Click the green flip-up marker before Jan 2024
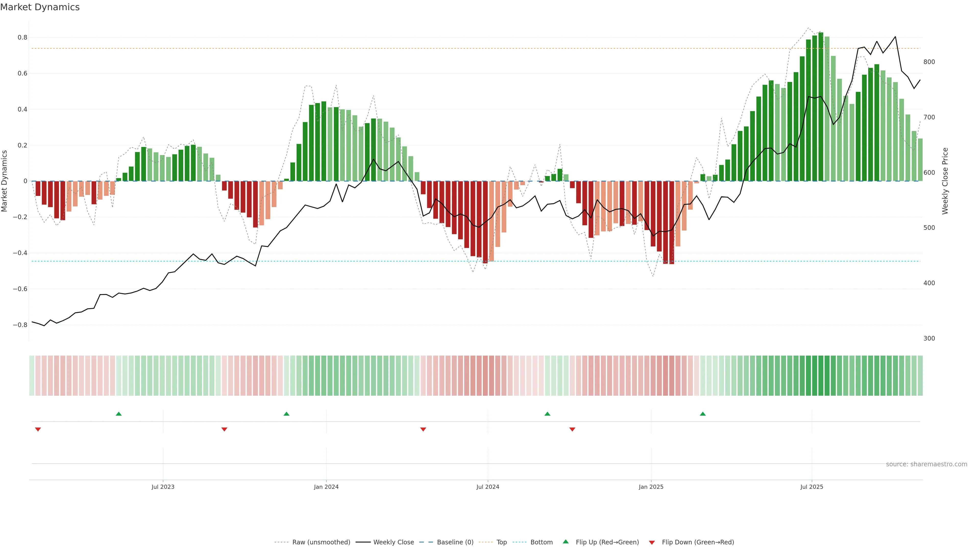This screenshot has height=551, width=980. (x=286, y=414)
